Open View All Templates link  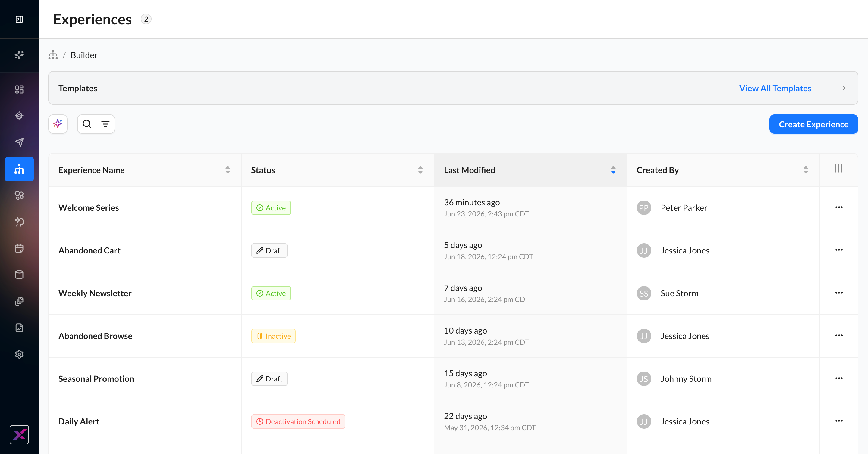(775, 88)
